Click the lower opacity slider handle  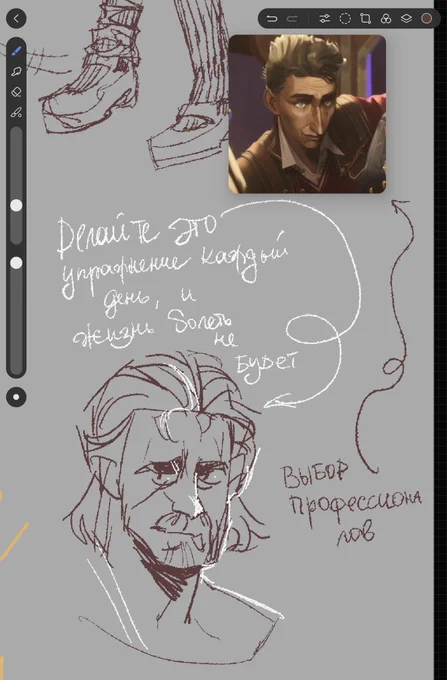click(x=16, y=263)
